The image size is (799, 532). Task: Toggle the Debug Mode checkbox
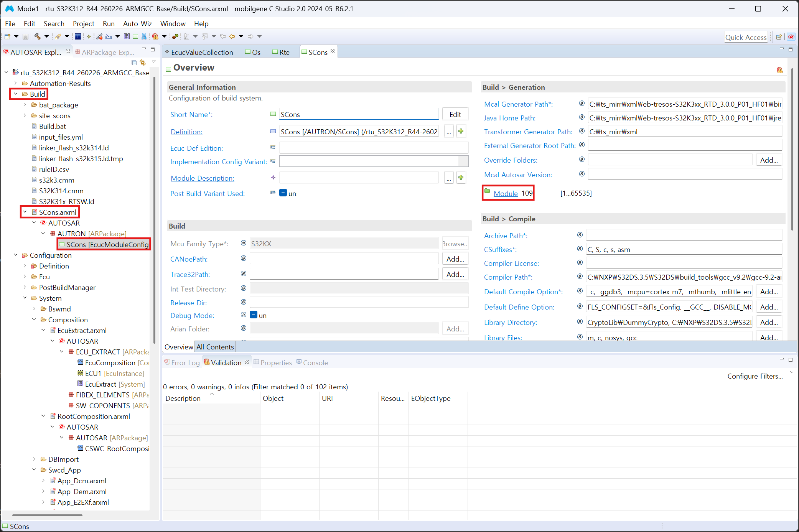pos(254,315)
